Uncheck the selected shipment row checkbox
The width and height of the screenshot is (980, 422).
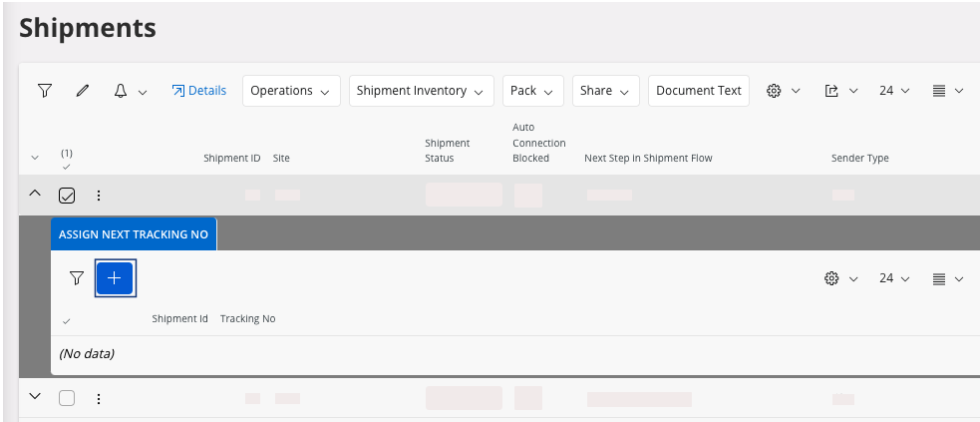67,196
